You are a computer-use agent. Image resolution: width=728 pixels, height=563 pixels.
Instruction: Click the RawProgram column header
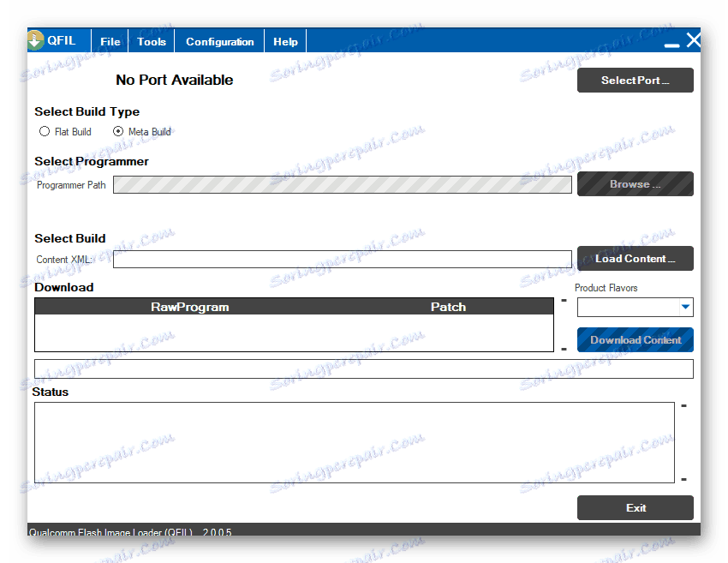[189, 307]
